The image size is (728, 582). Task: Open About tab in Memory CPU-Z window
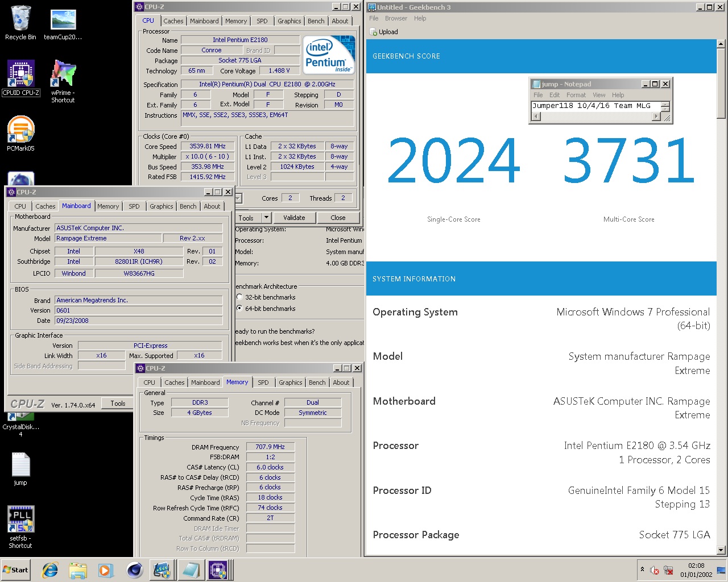(x=341, y=383)
